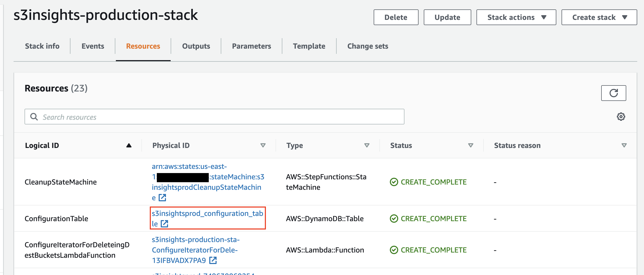644x275 pixels.
Task: Select the AWS::Lambda::Function type cell
Action: click(325, 250)
